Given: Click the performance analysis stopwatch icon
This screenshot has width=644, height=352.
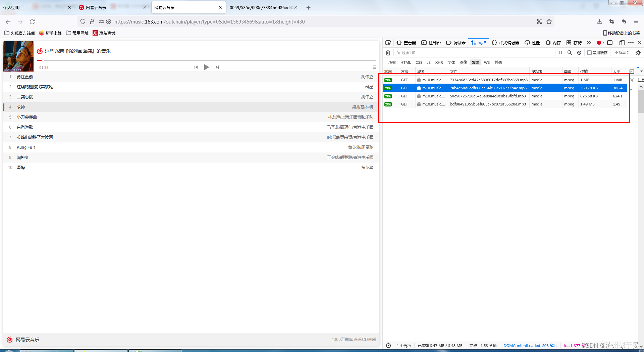Looking at the screenshot, I should click(x=388, y=345).
